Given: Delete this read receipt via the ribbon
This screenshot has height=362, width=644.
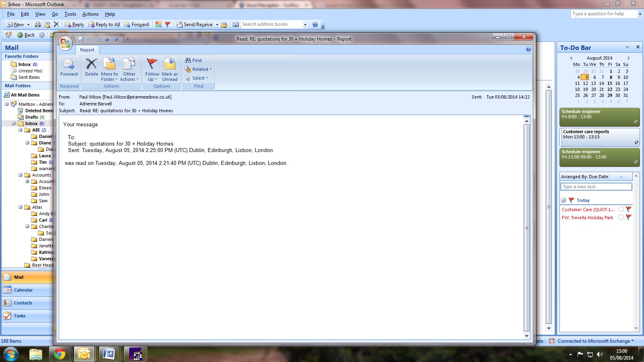Looking at the screenshot, I should (91, 67).
